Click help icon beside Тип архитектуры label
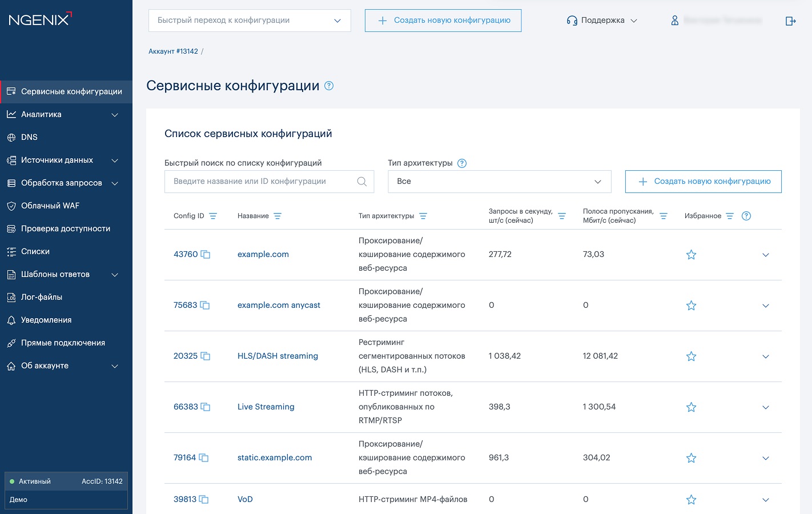Viewport: 812px width, 514px height. coord(462,163)
